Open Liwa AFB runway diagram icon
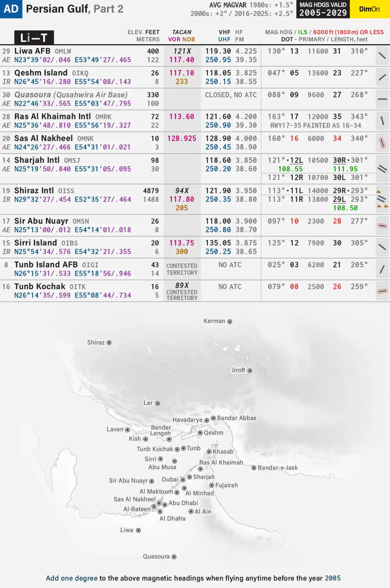The image size is (390, 588). (x=382, y=55)
